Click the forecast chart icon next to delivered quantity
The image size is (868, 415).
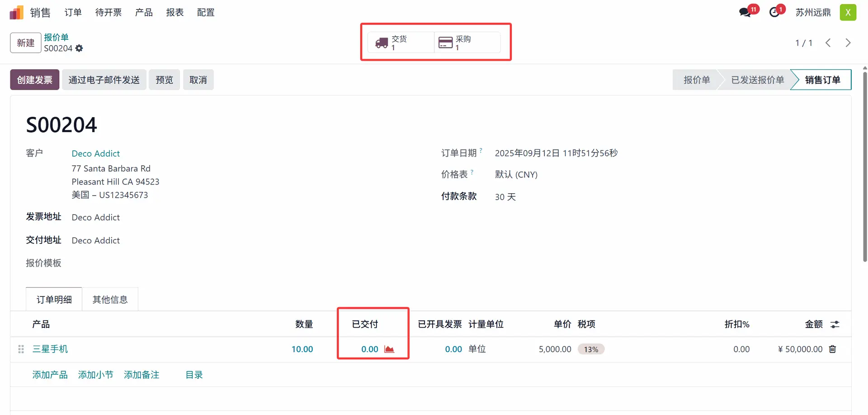click(x=389, y=349)
